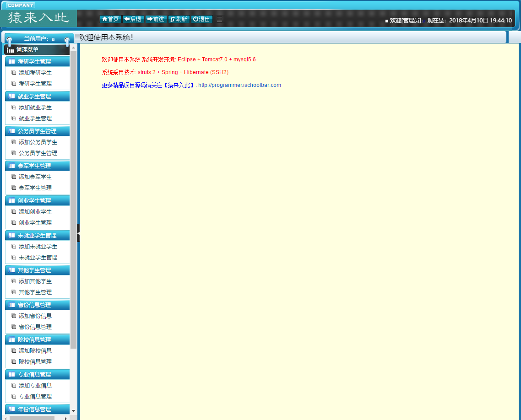The height and width of the screenshot is (420, 521).
Task: Select 添加其他学生 entry
Action: [35, 281]
